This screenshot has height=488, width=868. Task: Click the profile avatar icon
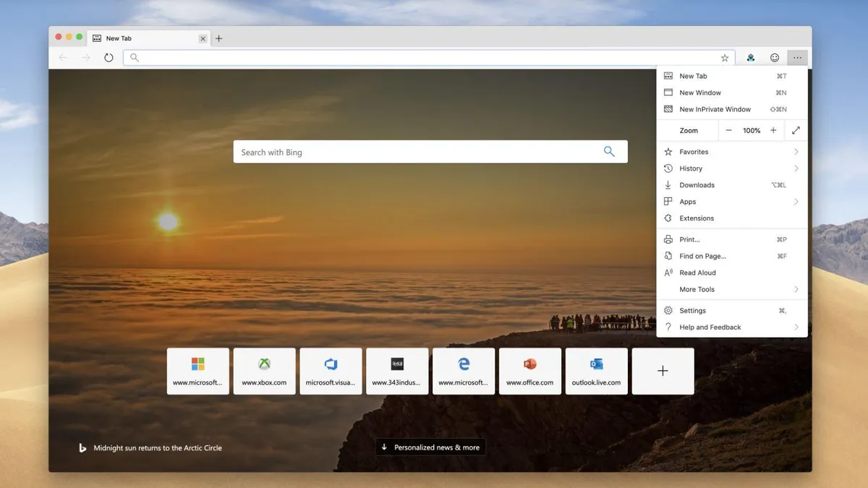pos(751,57)
